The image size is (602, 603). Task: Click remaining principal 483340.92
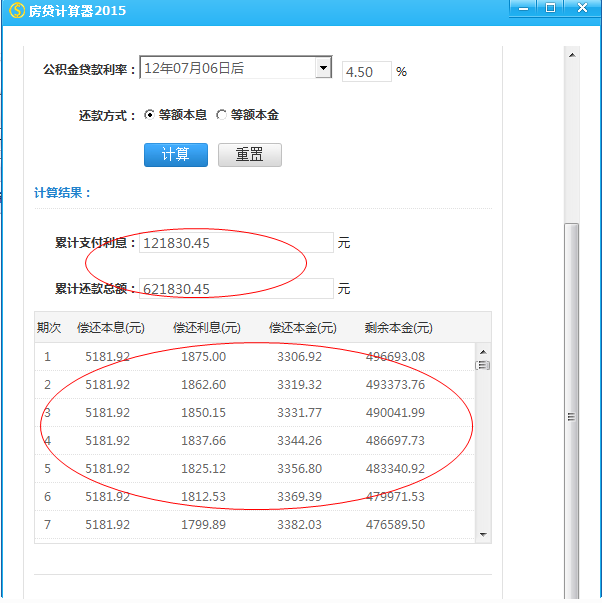tap(395, 468)
